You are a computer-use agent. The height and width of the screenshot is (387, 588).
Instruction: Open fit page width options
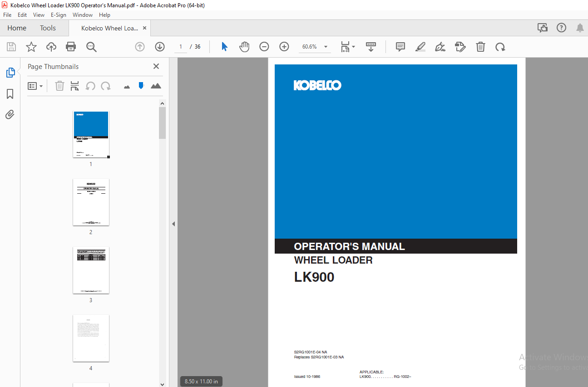tap(348, 47)
